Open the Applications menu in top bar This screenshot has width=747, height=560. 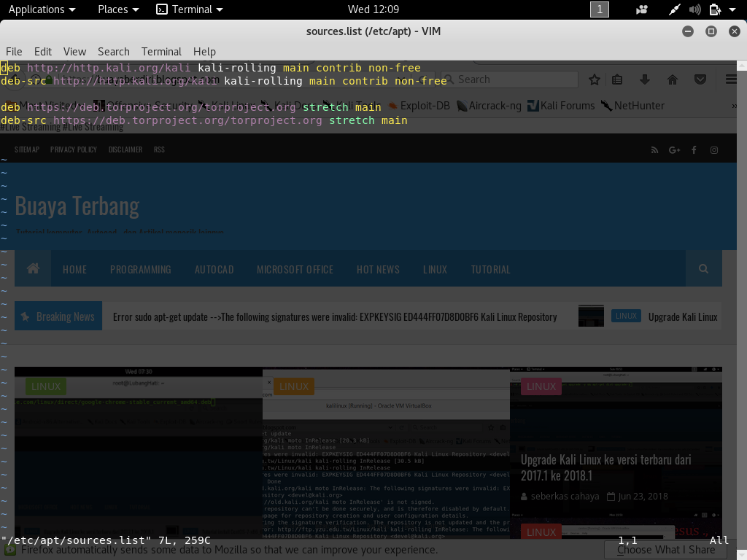[x=42, y=9]
